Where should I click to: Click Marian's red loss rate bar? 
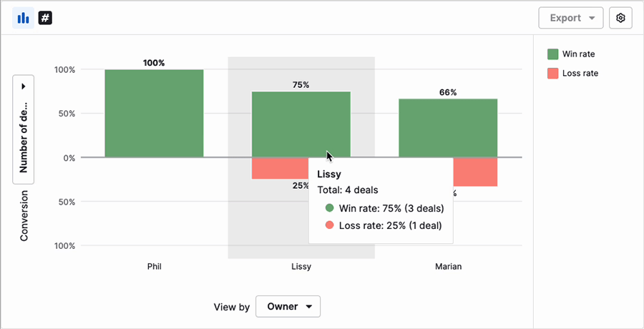[x=475, y=172]
